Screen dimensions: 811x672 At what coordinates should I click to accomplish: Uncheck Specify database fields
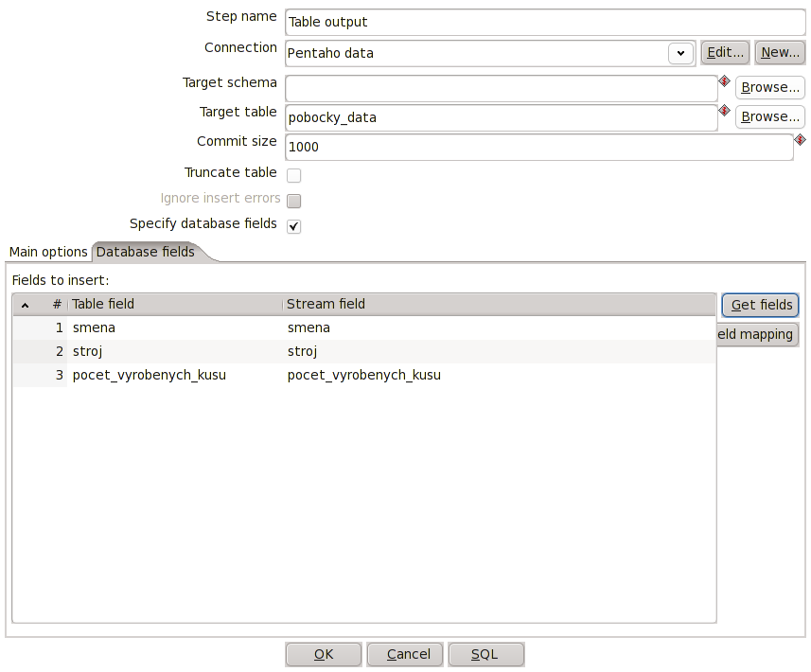(294, 226)
